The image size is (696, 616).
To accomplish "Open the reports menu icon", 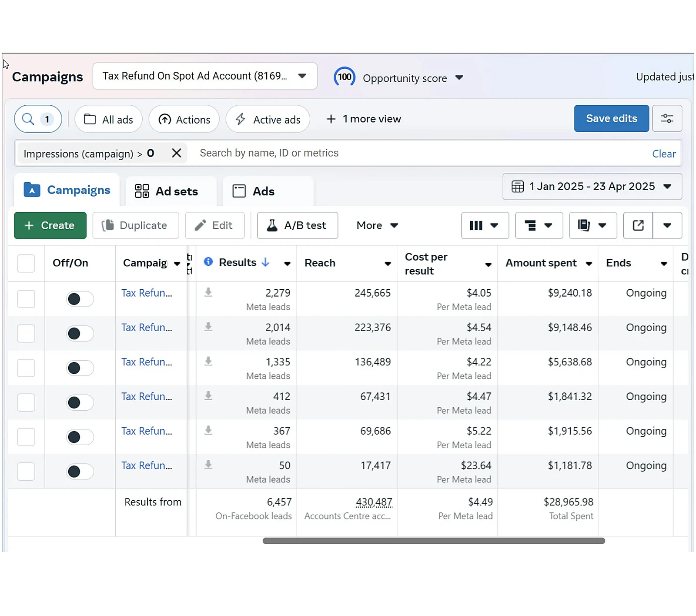I will [x=593, y=225].
